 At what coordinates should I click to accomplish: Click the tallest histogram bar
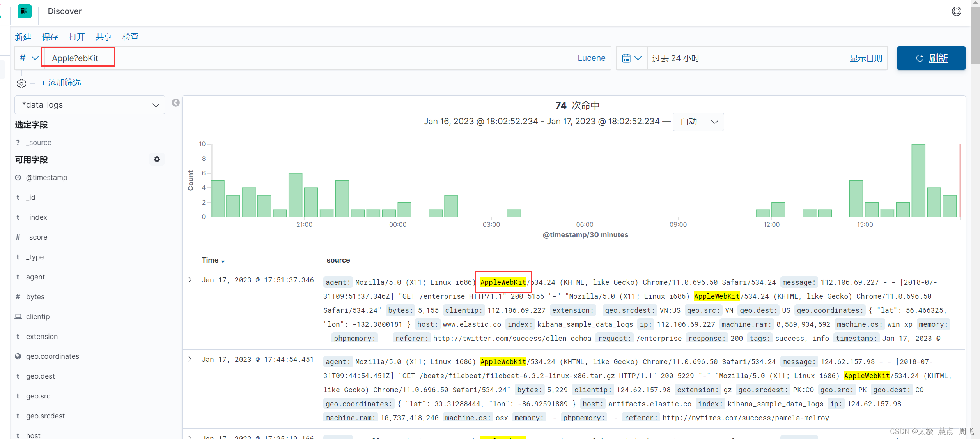click(918, 180)
